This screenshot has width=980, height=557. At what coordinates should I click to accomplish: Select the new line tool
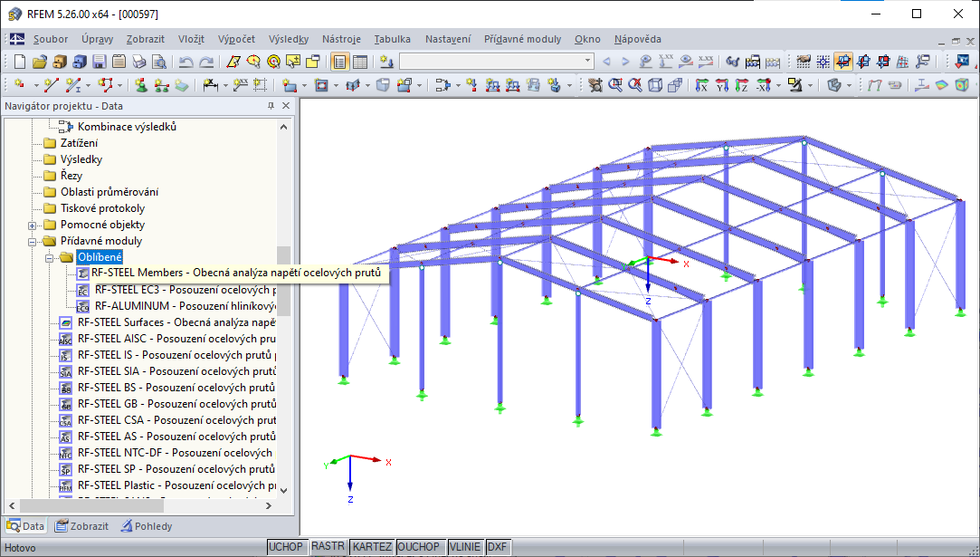(x=52, y=85)
